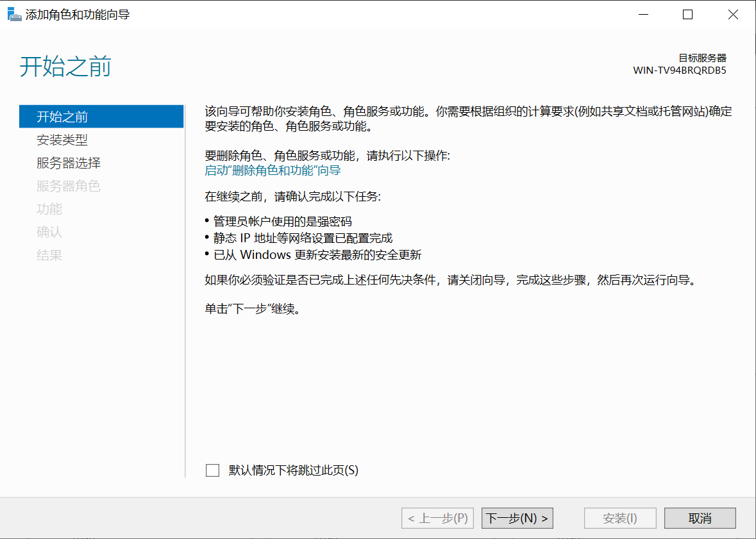Click the 添加角色和功能向导 title bar text

(78, 14)
